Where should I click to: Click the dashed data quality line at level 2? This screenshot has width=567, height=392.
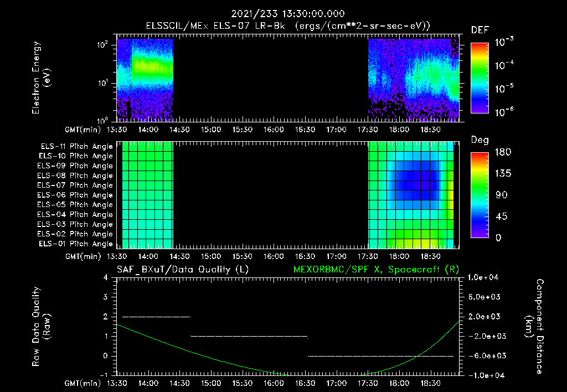pyautogui.click(x=156, y=317)
